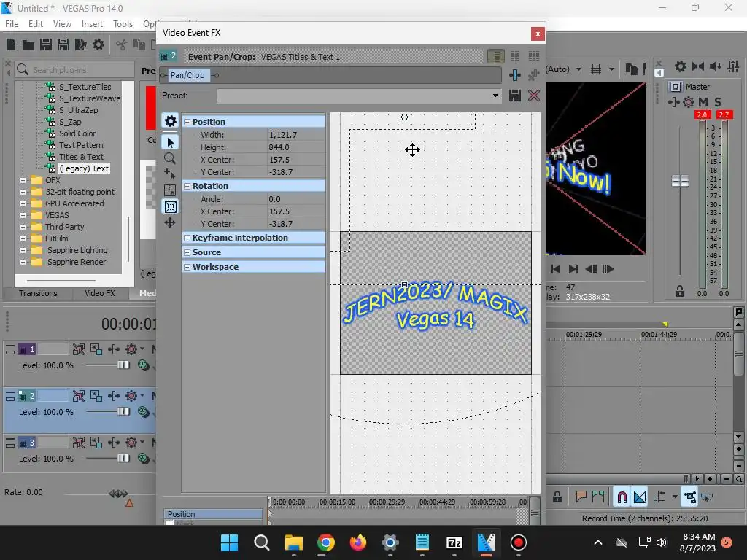Image resolution: width=747 pixels, height=560 pixels.
Task: Open the Insert menu
Action: coord(92,24)
